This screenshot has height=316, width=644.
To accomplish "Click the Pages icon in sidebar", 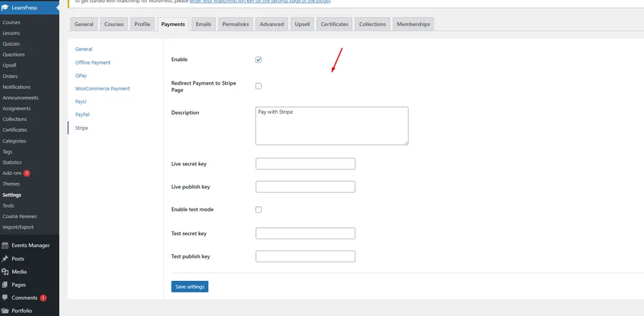I will [x=6, y=284].
